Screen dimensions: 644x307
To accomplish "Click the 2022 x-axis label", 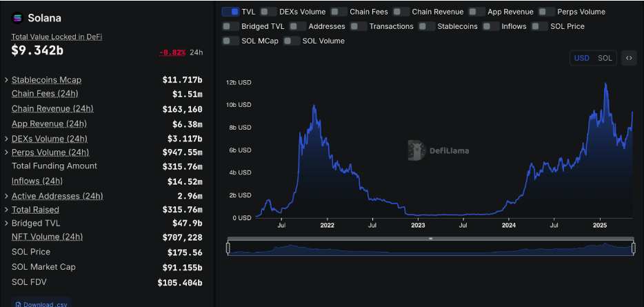I will [x=327, y=225].
